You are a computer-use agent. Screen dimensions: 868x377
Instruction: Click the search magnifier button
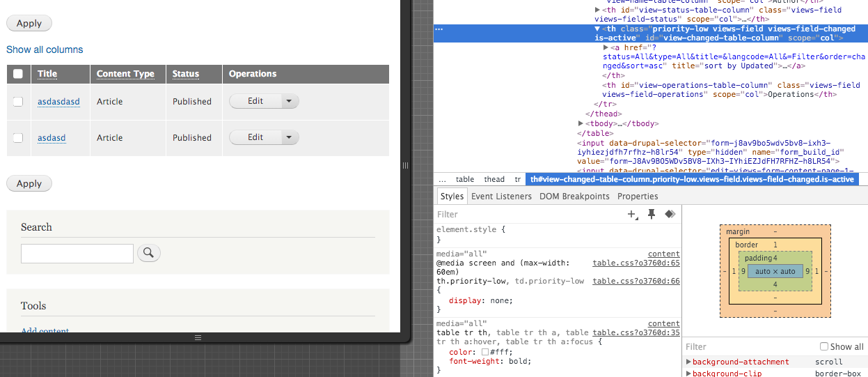point(149,254)
